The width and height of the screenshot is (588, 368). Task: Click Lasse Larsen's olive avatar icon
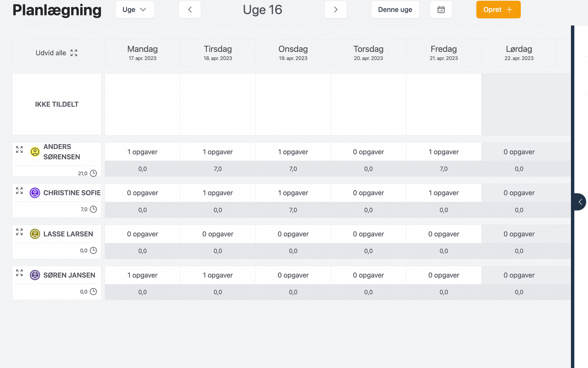point(35,234)
